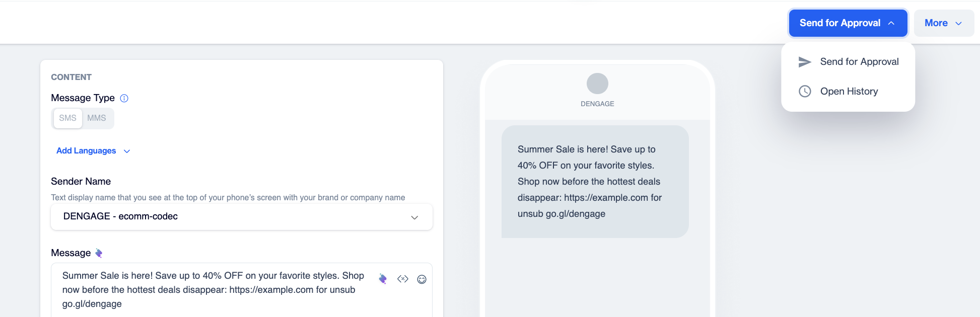Open the emoji picker icon

tap(422, 279)
